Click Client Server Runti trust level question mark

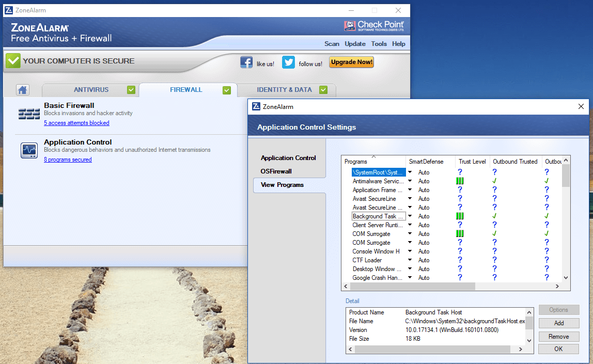[x=460, y=225]
